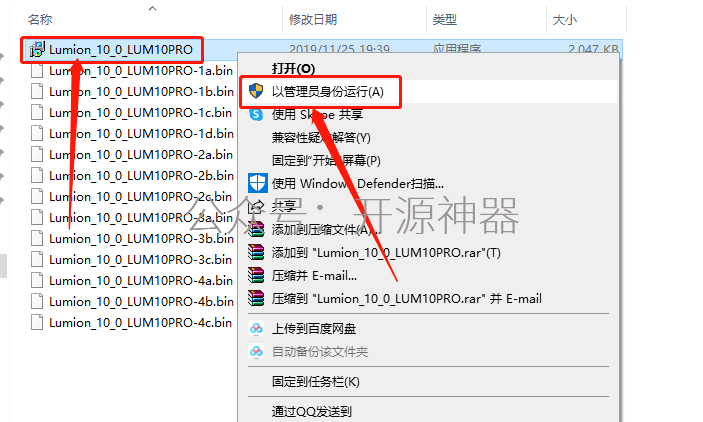Viewport: 703px width, 422px height.
Task: Click file icon of Lumion_10_0_LUM10PRO-2b.bin
Action: (37, 176)
